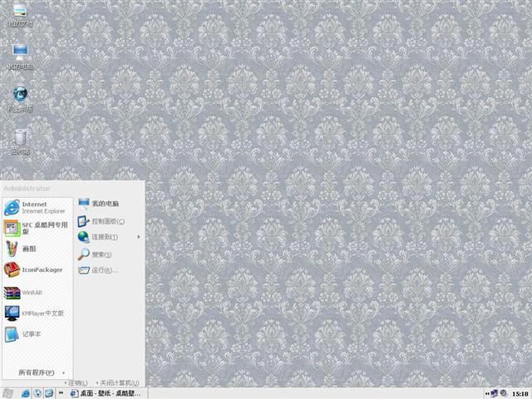The width and height of the screenshot is (532, 399).
Task: Expand 所有程序(P) all programs list
Action: [41, 372]
